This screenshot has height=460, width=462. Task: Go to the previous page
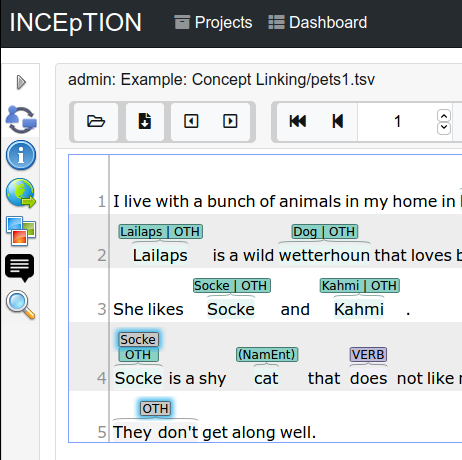[337, 121]
